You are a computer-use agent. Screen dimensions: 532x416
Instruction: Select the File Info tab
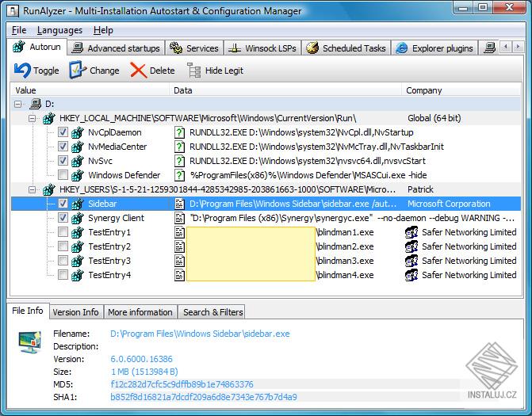[28, 311]
